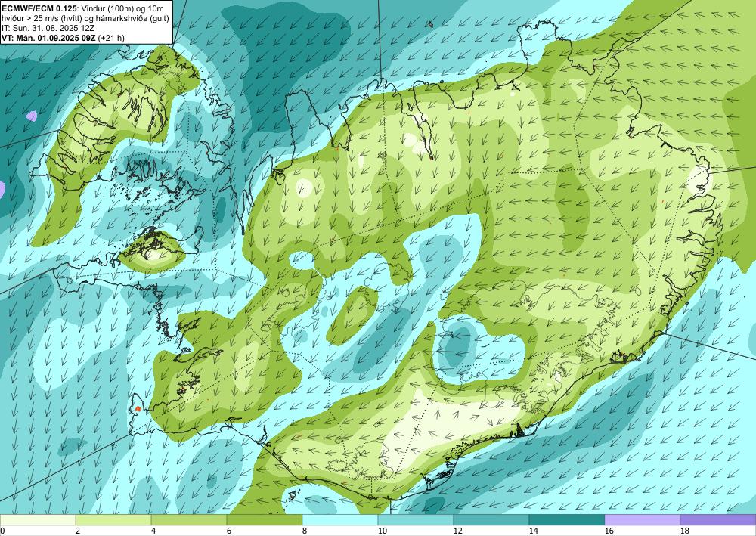The height and width of the screenshot is (536, 756).
Task: Click the light green 2–4 legend swatch
Action: tap(113, 520)
